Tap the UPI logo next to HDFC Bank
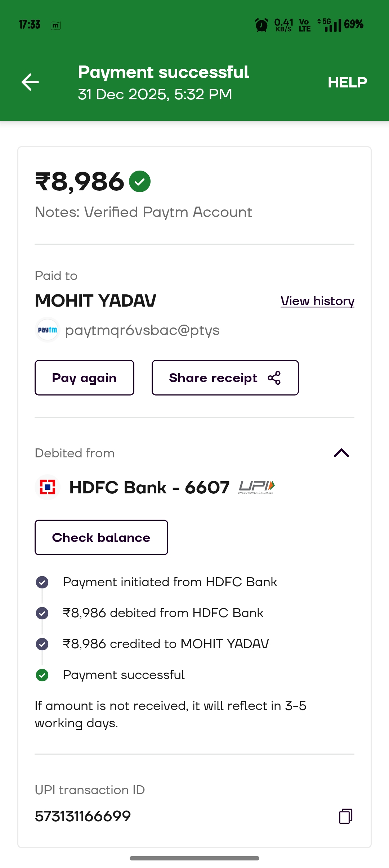The width and height of the screenshot is (389, 868). (256, 487)
